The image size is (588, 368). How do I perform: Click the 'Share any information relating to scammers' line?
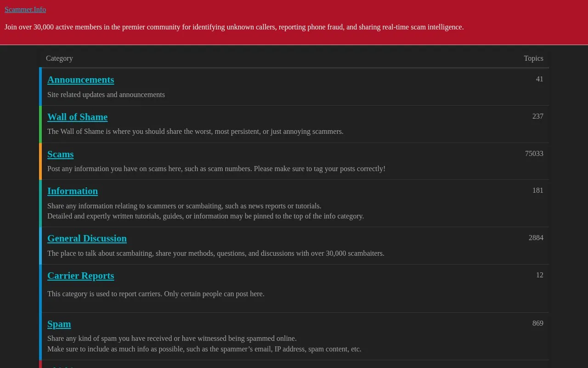tap(184, 206)
